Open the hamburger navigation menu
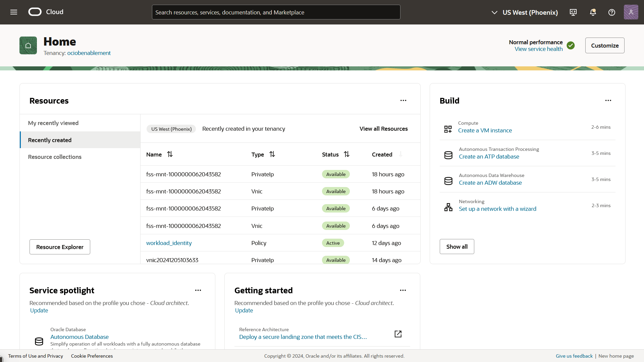This screenshot has width=644, height=362. tap(14, 12)
